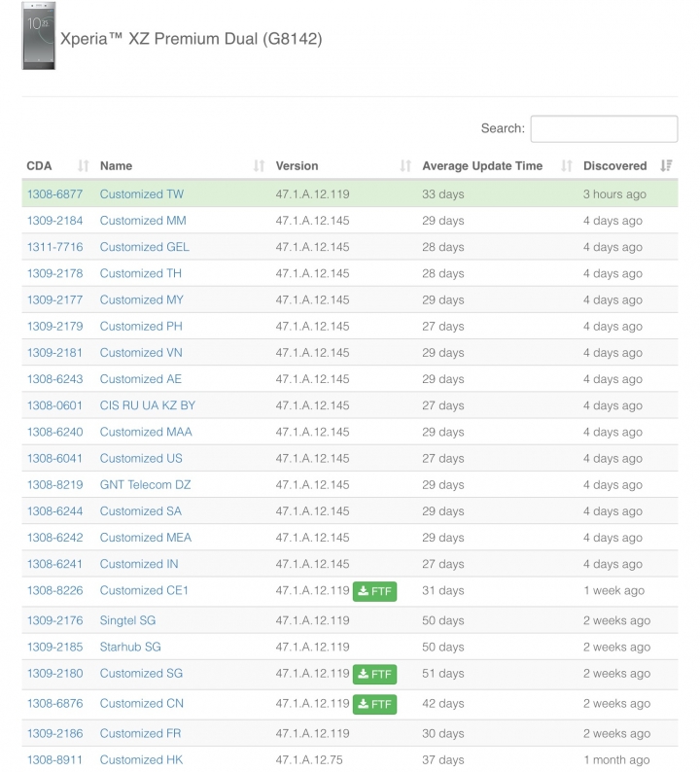The height and width of the screenshot is (772, 700).
Task: Open Customized CN link
Action: click(141, 703)
